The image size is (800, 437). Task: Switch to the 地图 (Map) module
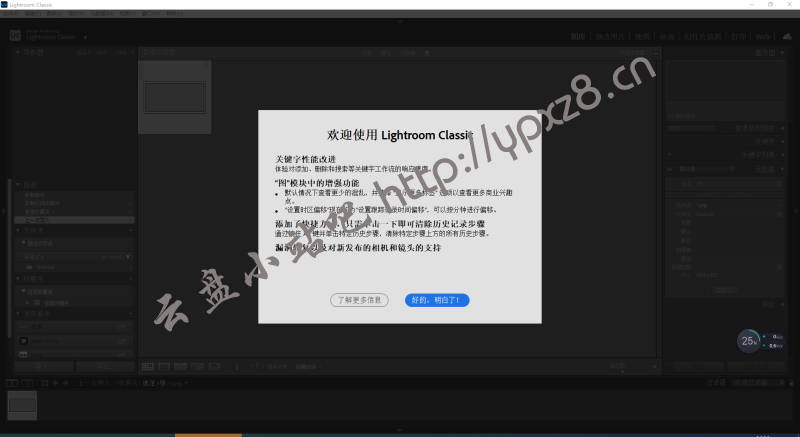click(x=642, y=37)
